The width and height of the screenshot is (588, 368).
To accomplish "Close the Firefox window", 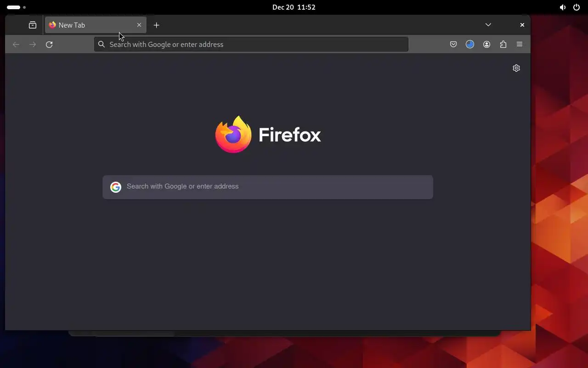I will click(522, 25).
